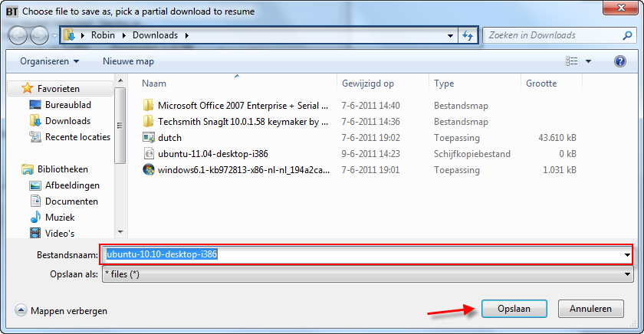The image size is (644, 334).
Task: Click the 43.610 kB size of dutch
Action: [557, 138]
